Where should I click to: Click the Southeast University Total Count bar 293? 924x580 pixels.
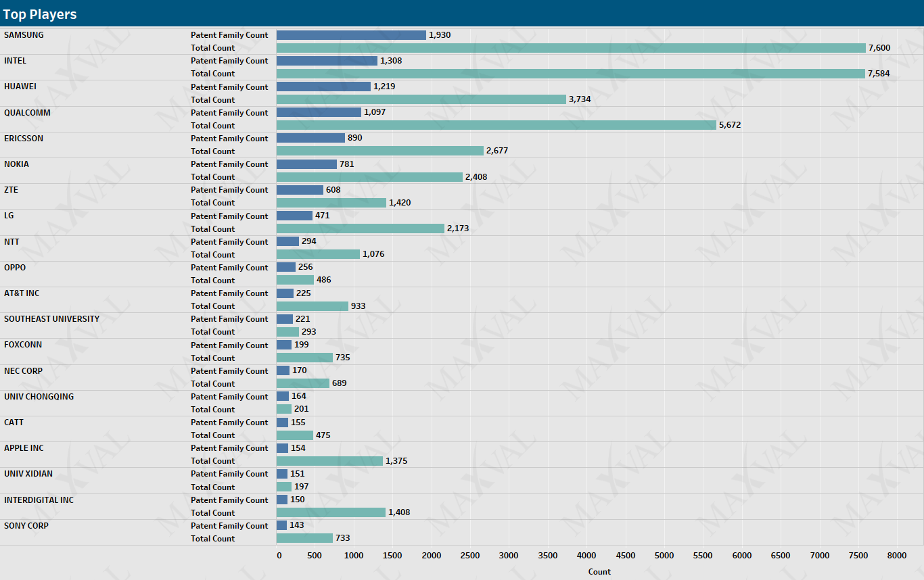[287, 332]
